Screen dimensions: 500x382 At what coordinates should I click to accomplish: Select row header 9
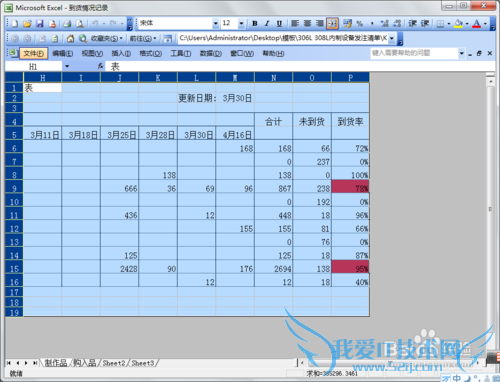pos(14,188)
